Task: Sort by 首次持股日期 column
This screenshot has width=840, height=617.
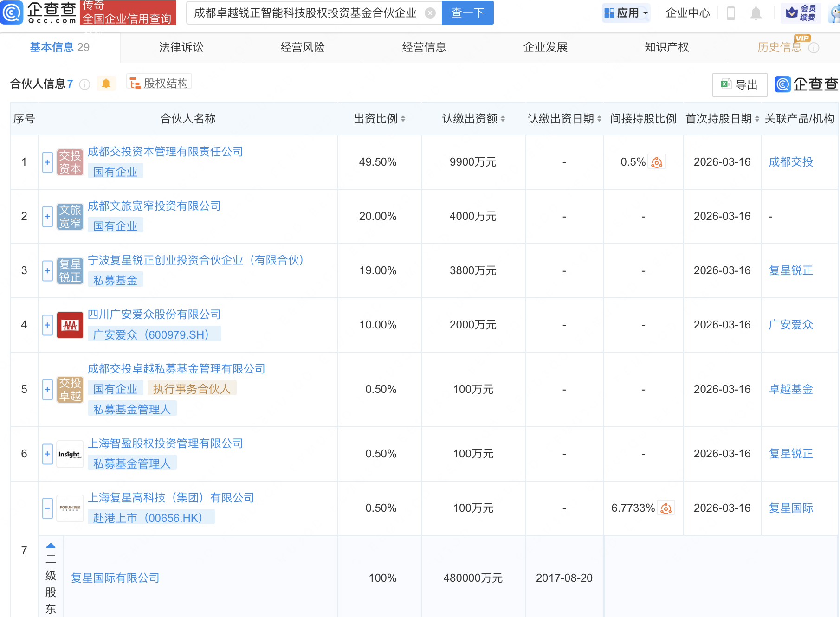Action: (757, 119)
